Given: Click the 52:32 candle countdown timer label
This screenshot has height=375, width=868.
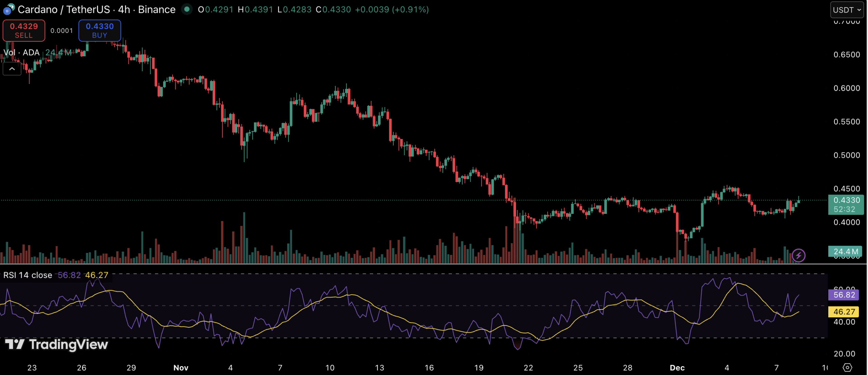Looking at the screenshot, I should coord(845,210).
